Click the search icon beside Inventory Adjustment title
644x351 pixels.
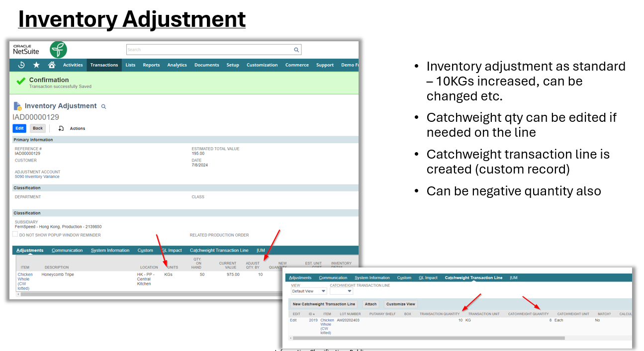pos(103,106)
